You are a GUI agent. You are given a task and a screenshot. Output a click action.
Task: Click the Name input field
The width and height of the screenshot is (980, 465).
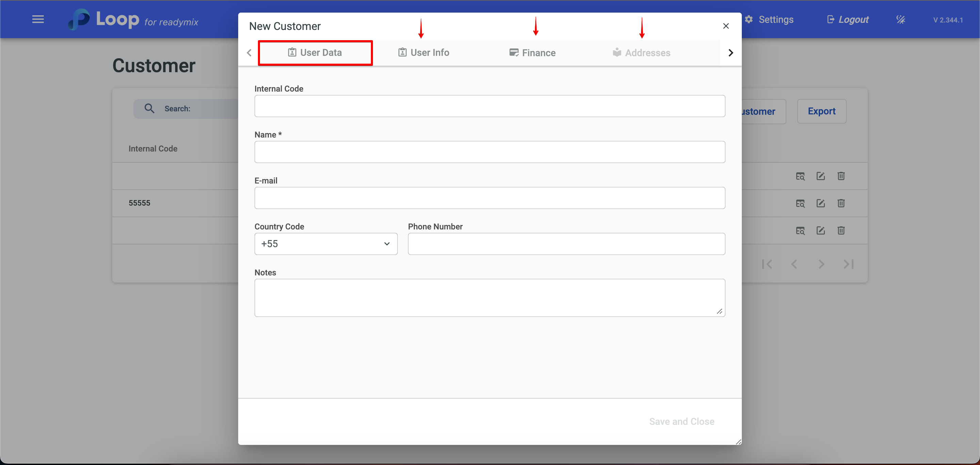(x=489, y=152)
